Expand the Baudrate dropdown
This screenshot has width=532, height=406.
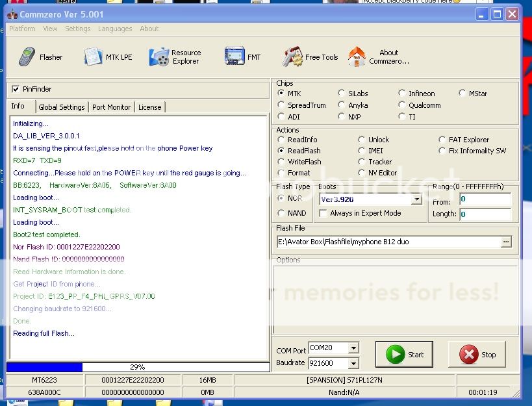353,364
